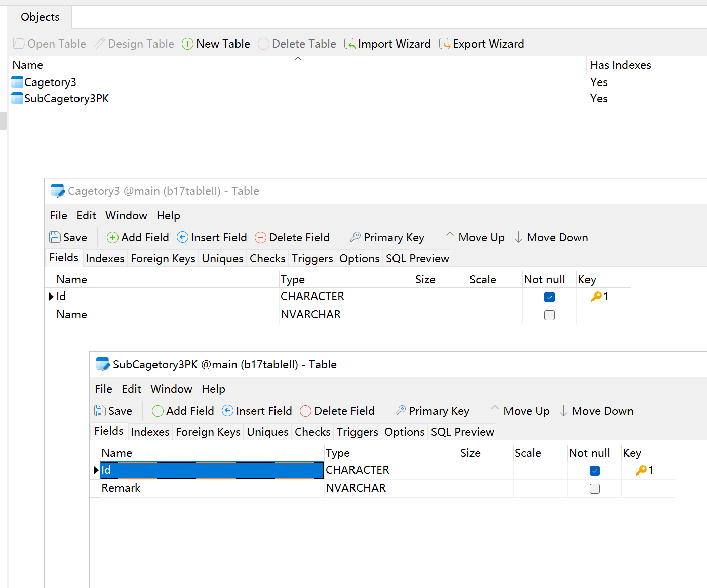Click Delete Field minus icon in SubCagetory3PK window
Image resolution: width=707 pixels, height=588 pixels.
pos(305,411)
